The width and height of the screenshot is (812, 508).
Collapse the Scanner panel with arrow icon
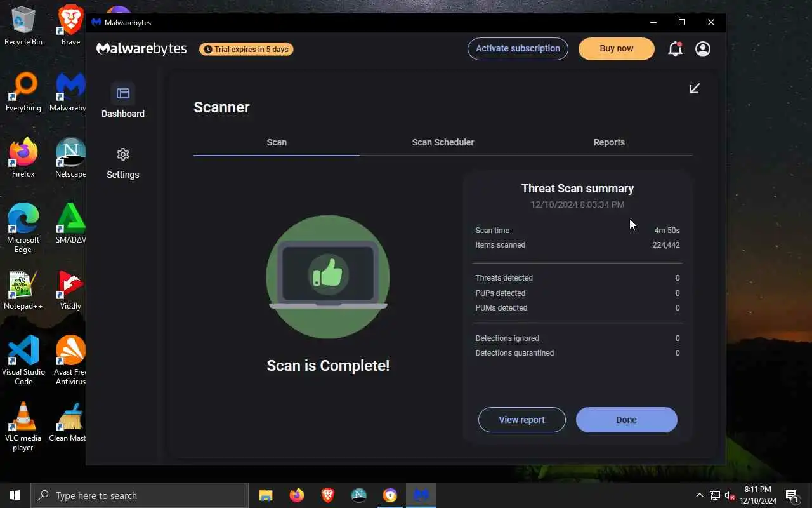pos(695,88)
